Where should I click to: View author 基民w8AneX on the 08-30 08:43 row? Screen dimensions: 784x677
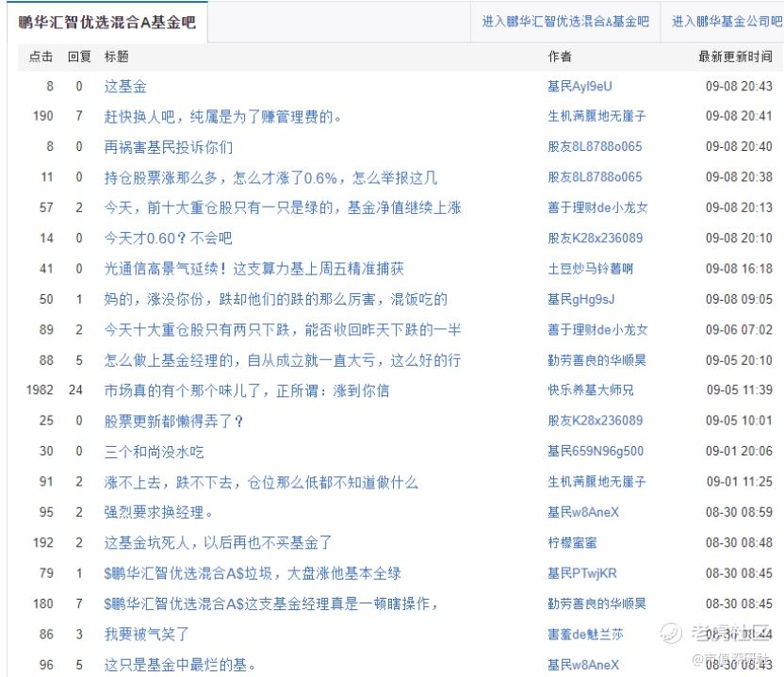point(583,666)
